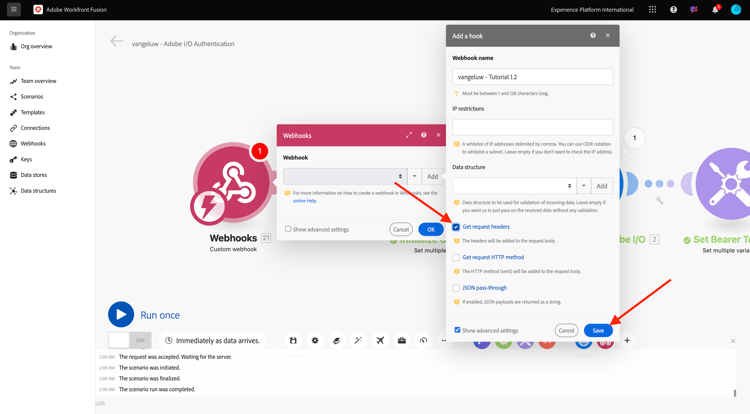The image size is (750, 414).
Task: Click the Explain flow airplane icon
Action: (380, 340)
